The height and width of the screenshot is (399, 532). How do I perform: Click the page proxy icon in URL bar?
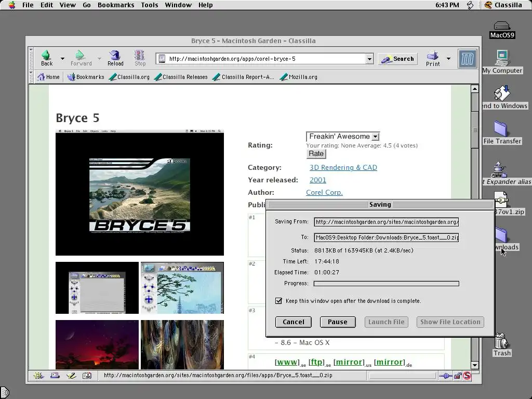(x=162, y=59)
